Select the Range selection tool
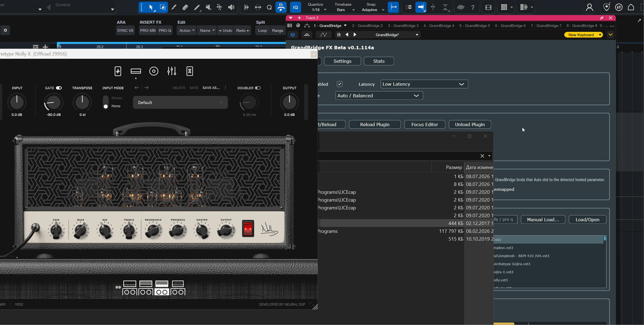Screen dimensions: 644x325 163,7
